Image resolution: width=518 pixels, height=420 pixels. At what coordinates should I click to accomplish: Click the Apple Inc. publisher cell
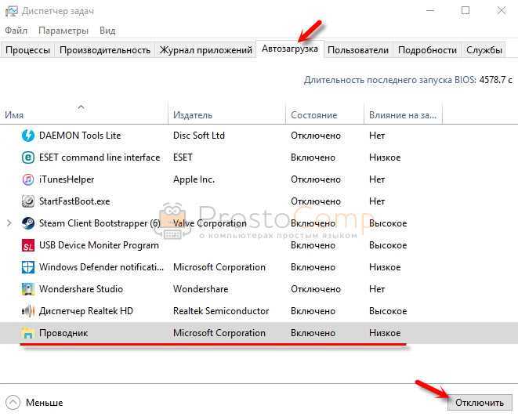point(194,179)
